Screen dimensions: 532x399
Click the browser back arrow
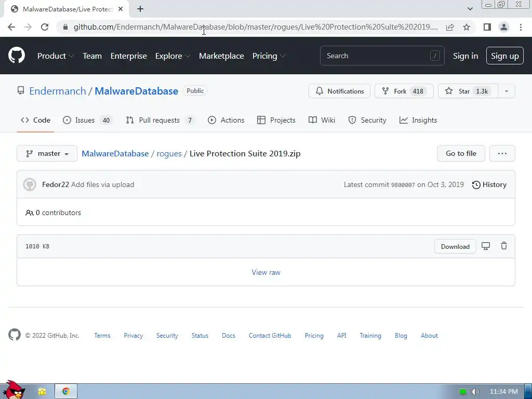(11, 27)
